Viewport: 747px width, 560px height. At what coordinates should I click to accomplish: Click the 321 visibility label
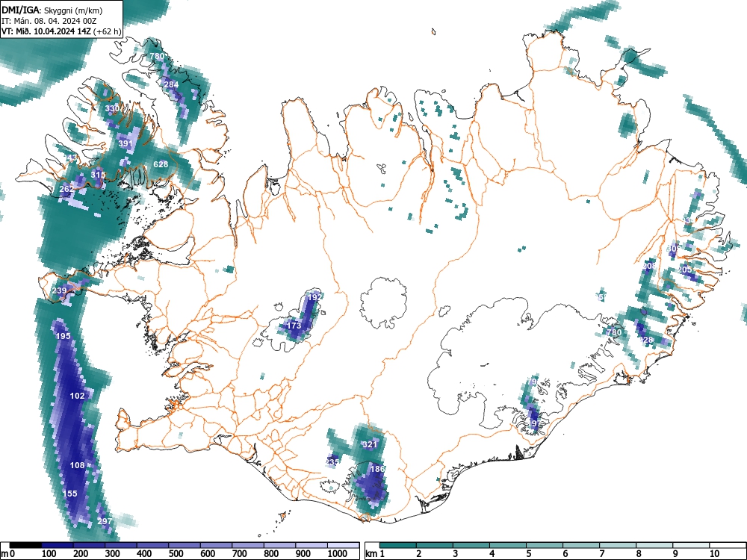(370, 444)
